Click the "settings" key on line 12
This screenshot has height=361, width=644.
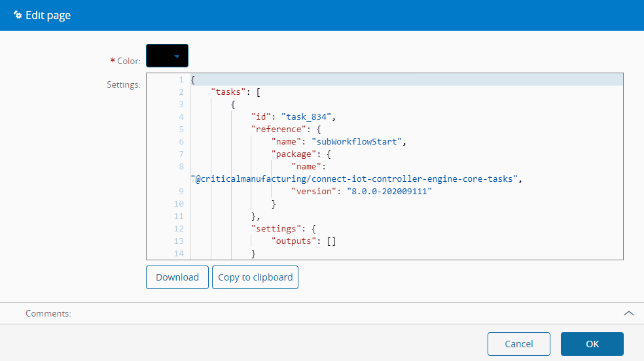pos(276,228)
